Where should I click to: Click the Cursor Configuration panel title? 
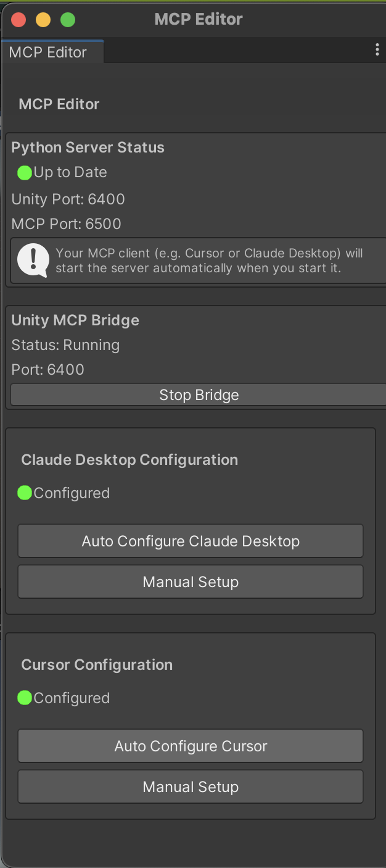click(97, 665)
